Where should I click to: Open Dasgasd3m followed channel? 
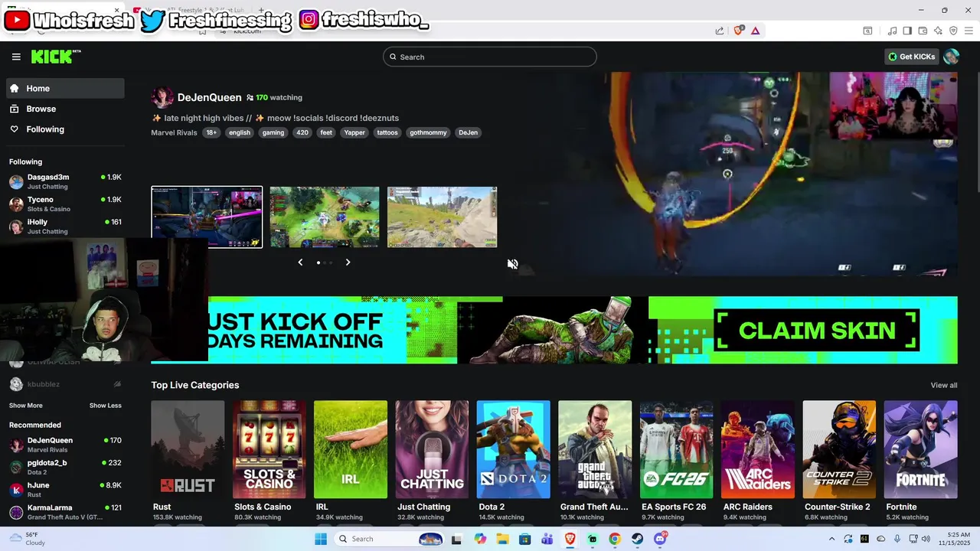65,181
